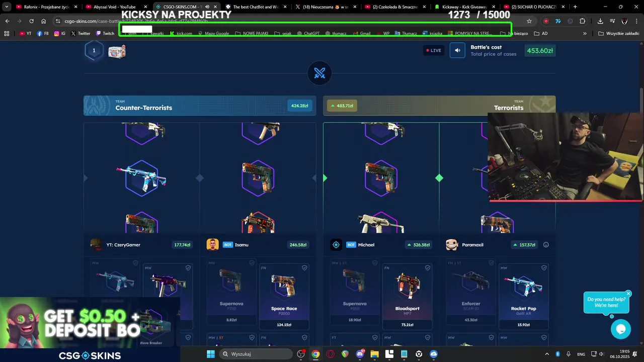644x362 pixels.
Task: Open the YT bookmark
Action: 25,34
